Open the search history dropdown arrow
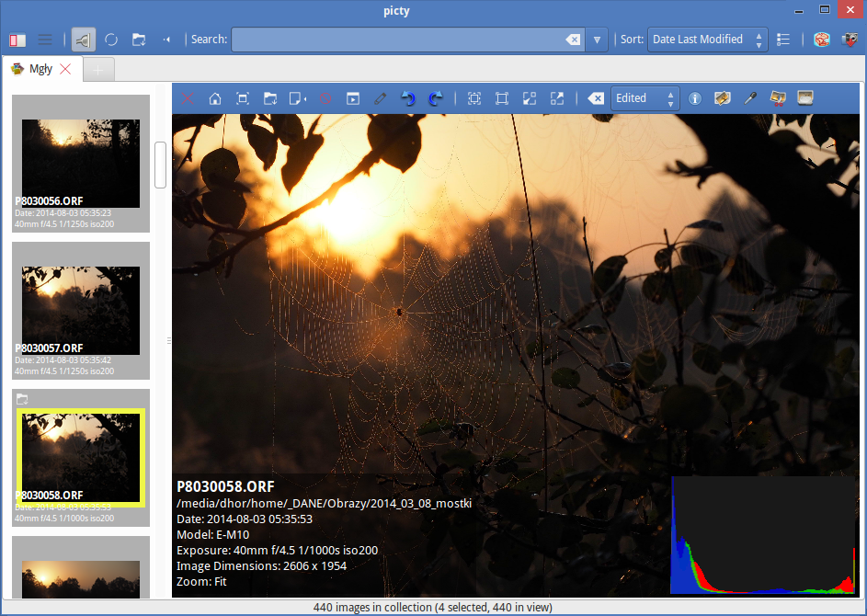Image resolution: width=867 pixels, height=616 pixels. (x=598, y=40)
